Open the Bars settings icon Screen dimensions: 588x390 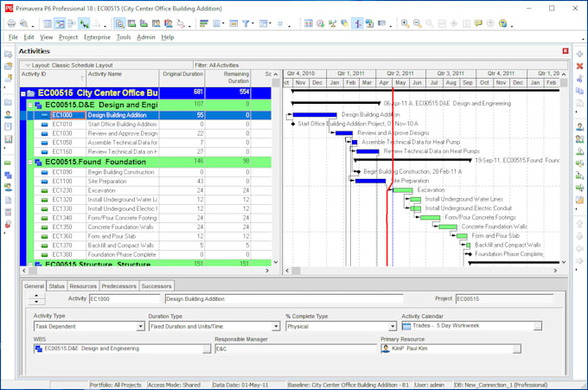click(203, 23)
